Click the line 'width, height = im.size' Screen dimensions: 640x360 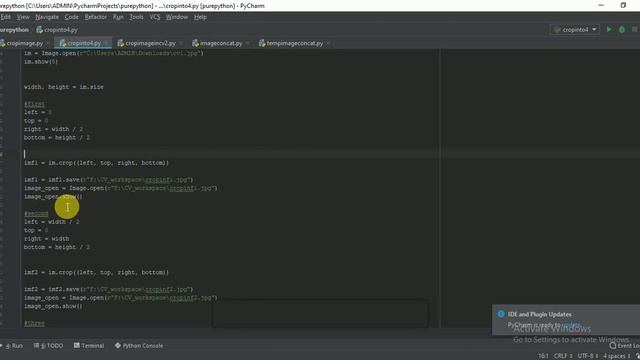pyautogui.click(x=64, y=87)
